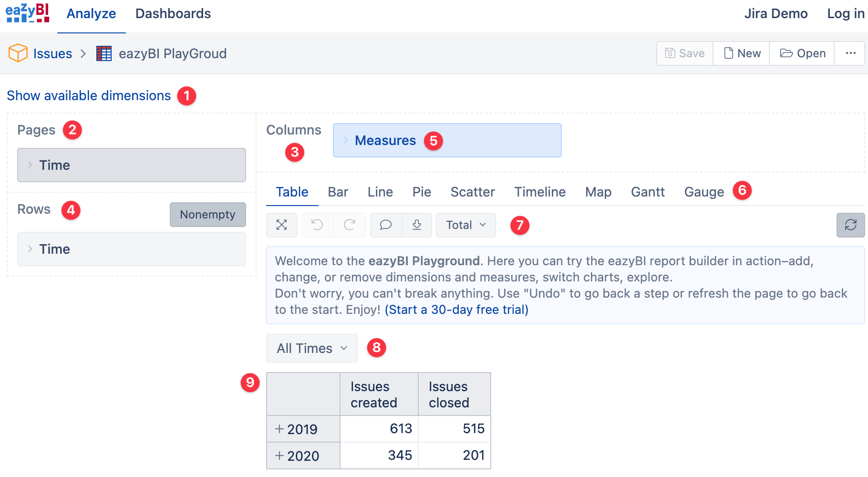Screen dimensions: 868x477
Task: Click the Open report button
Action: (803, 53)
